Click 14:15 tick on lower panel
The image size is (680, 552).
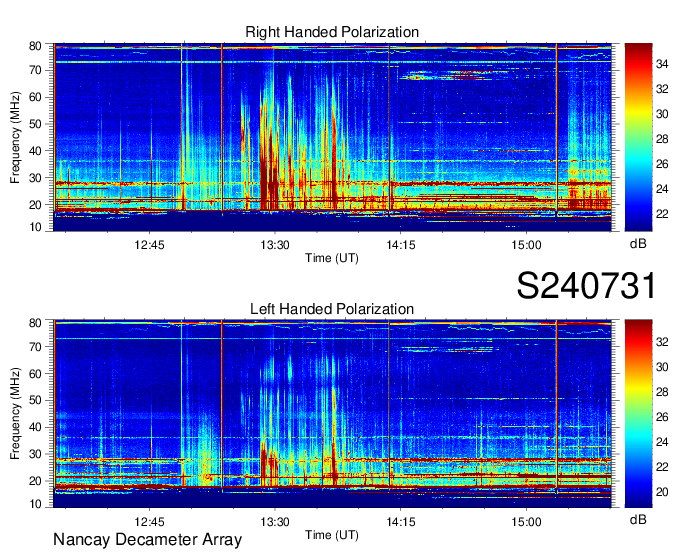point(401,522)
